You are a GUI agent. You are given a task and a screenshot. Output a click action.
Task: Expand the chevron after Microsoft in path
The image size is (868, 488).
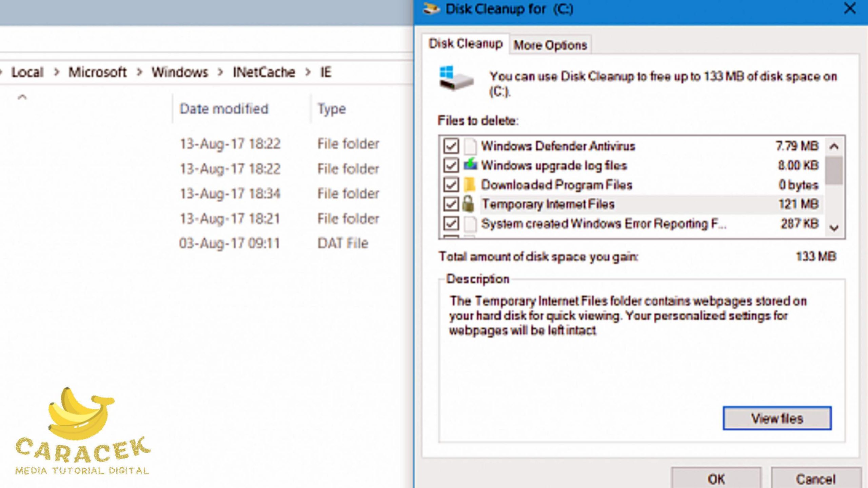[x=139, y=72]
